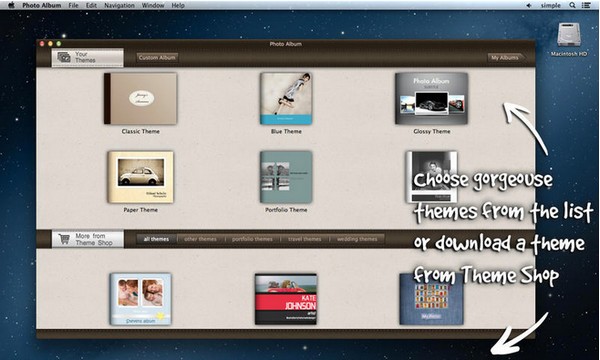Click the Classic Theme label
Screen dimensions: 600x360
click(x=140, y=131)
